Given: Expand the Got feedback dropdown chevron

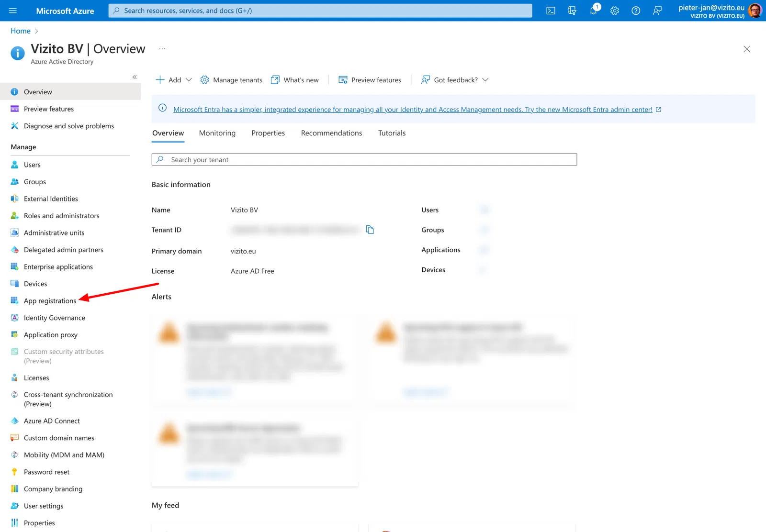Looking at the screenshot, I should coord(485,80).
